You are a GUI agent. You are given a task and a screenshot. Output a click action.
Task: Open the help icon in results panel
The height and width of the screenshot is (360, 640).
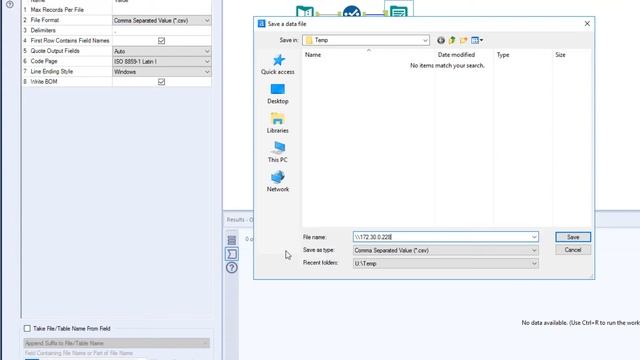(232, 268)
